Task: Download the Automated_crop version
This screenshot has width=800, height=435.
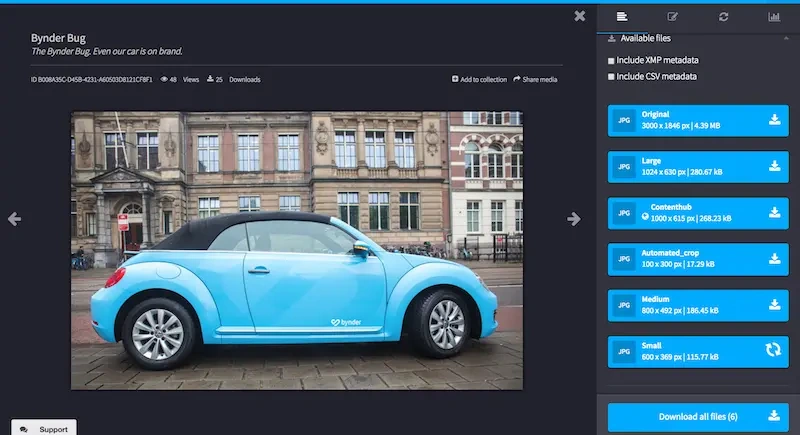Action: coord(774,259)
